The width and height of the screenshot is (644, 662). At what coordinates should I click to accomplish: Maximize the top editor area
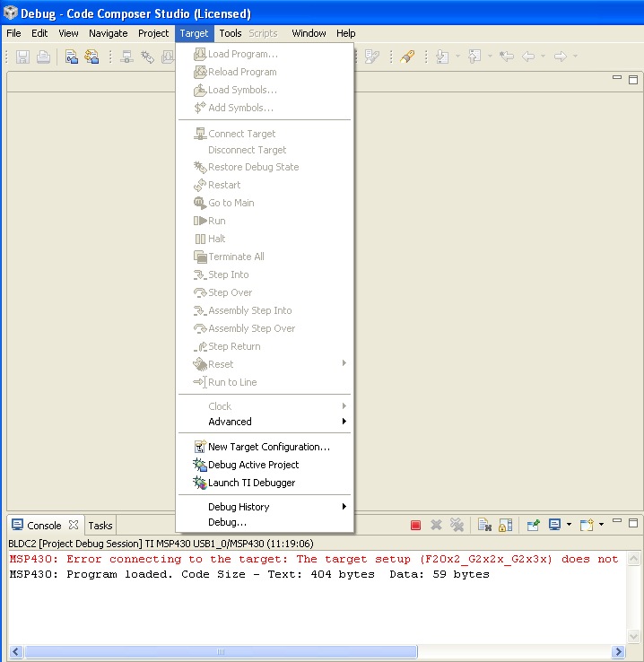pyautogui.click(x=633, y=80)
